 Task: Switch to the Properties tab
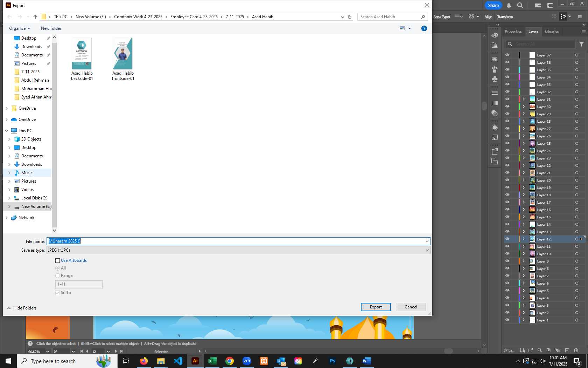(513, 32)
